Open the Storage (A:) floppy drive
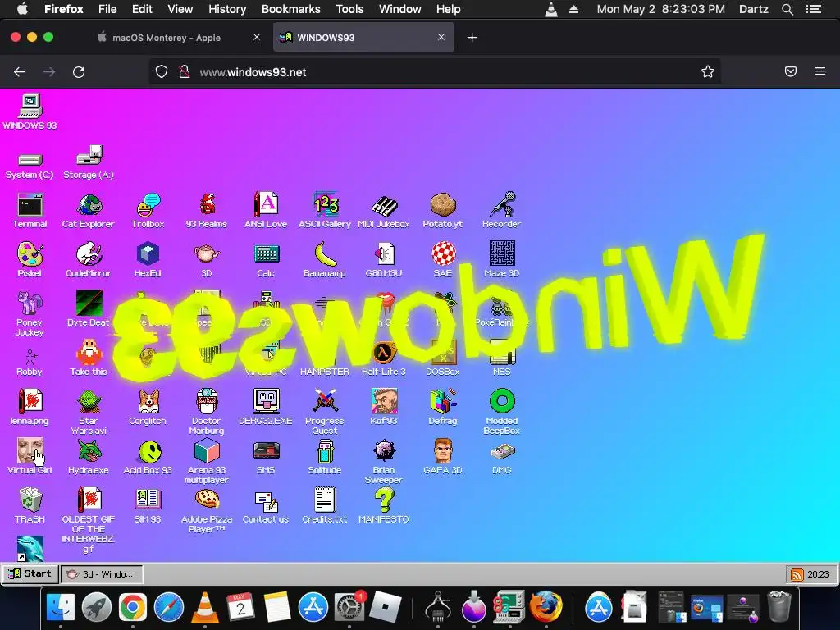Image resolution: width=840 pixels, height=630 pixels. 89,162
